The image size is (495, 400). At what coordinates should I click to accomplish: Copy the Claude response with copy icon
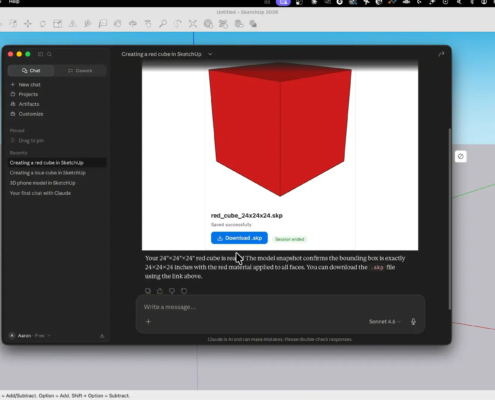[148, 291]
